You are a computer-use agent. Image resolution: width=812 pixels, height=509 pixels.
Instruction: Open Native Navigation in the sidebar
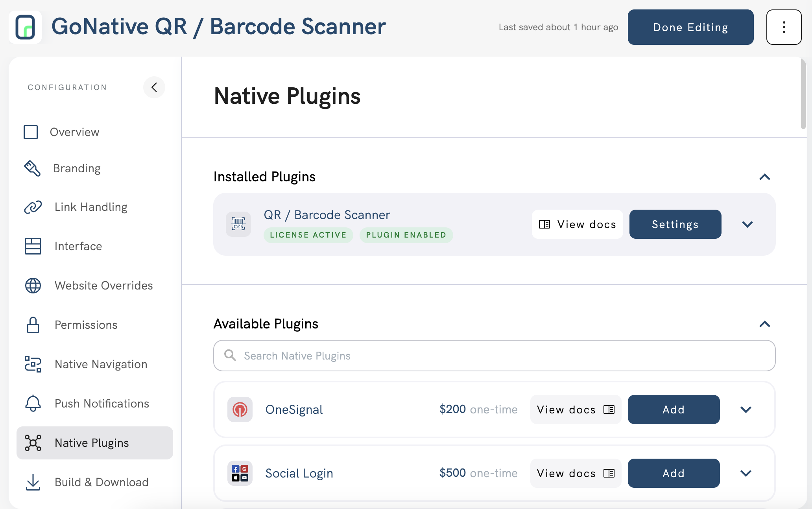(101, 364)
